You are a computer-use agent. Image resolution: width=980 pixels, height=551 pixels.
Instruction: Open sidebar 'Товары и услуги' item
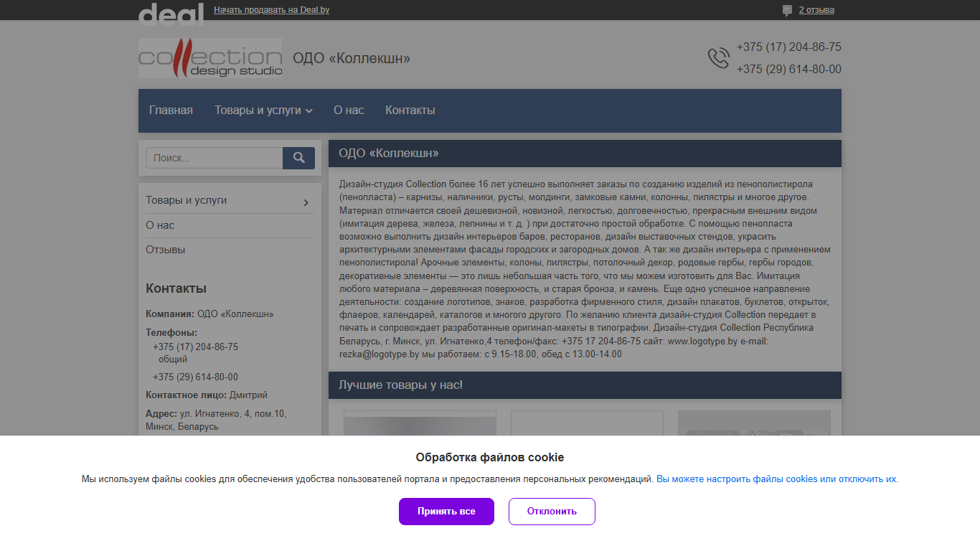[x=187, y=200]
